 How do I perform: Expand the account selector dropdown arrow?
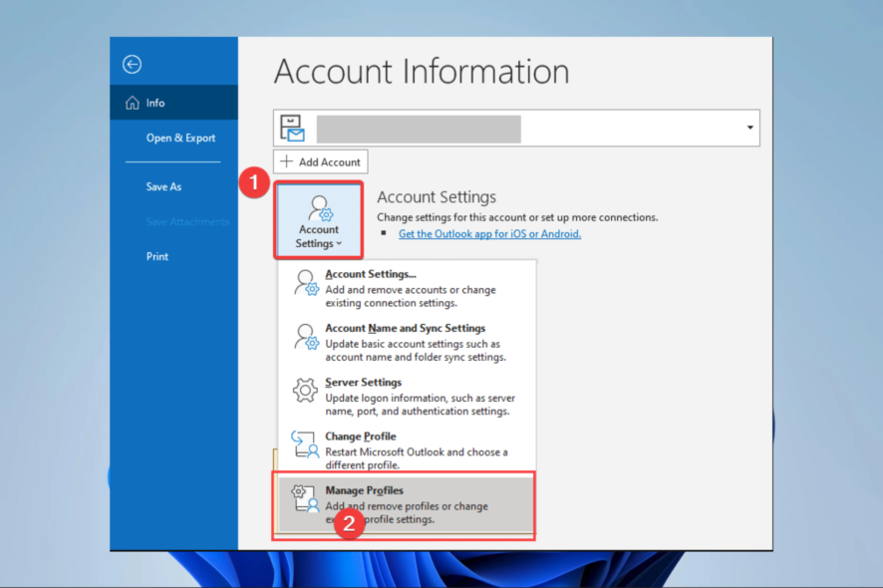749,128
